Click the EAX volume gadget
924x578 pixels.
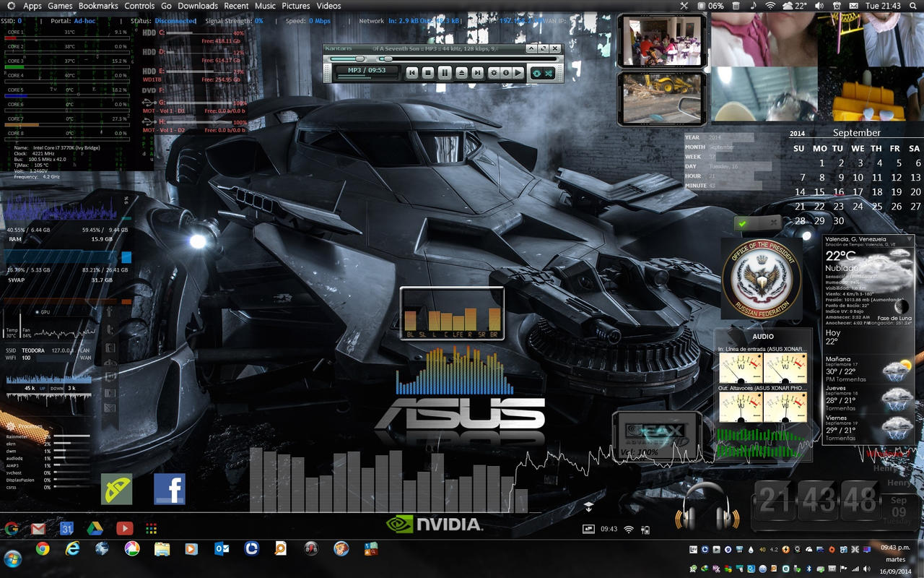(657, 436)
